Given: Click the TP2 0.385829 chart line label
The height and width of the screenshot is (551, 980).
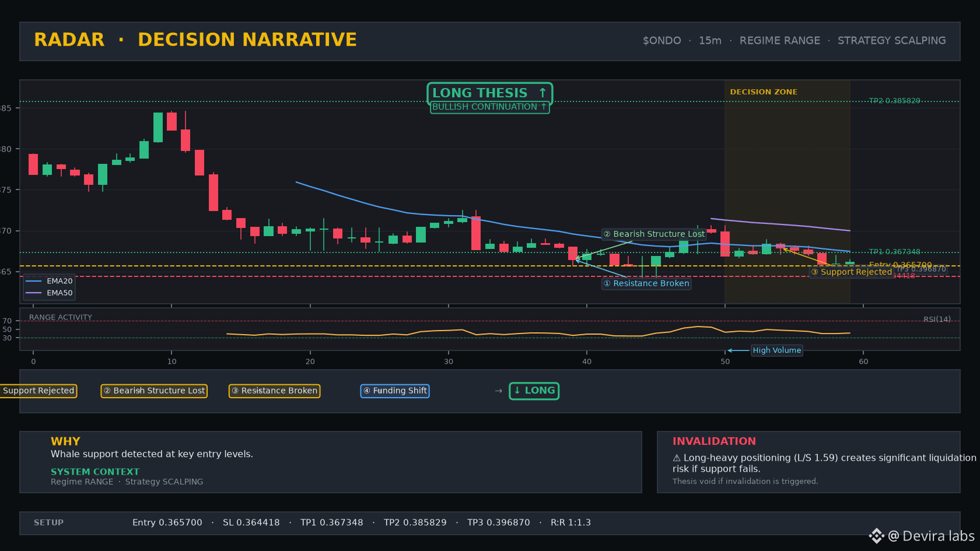Looking at the screenshot, I should tap(894, 101).
